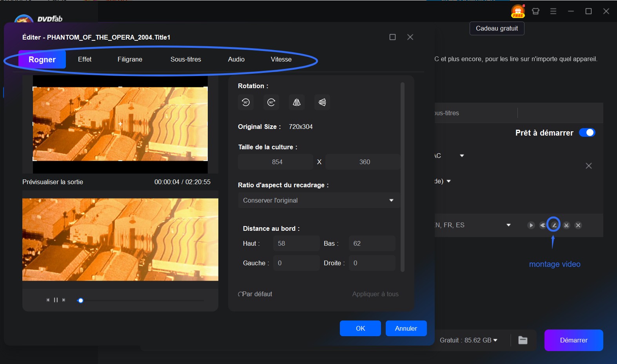
Task: Switch to the Audio tab
Action: [236, 59]
